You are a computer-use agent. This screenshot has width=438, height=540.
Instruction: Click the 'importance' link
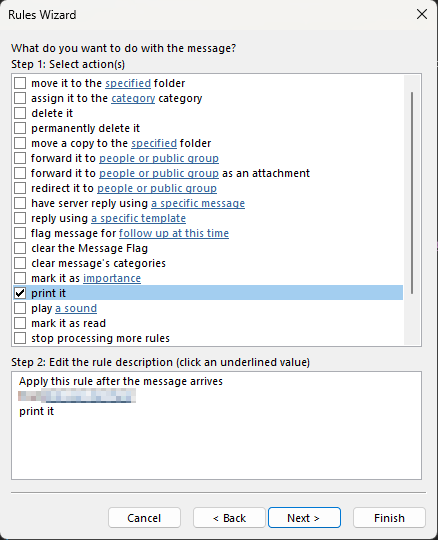click(112, 278)
